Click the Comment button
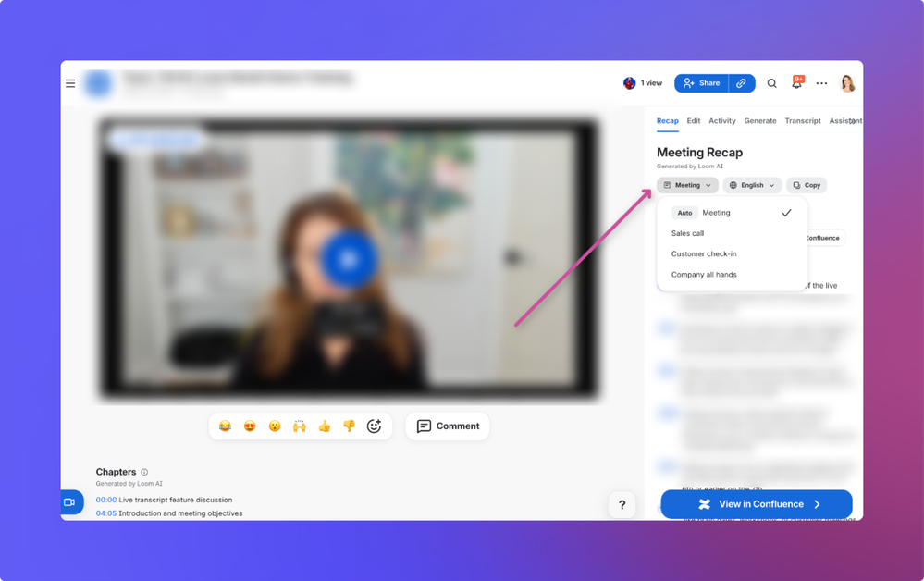The width and height of the screenshot is (924, 581). pyautogui.click(x=448, y=426)
